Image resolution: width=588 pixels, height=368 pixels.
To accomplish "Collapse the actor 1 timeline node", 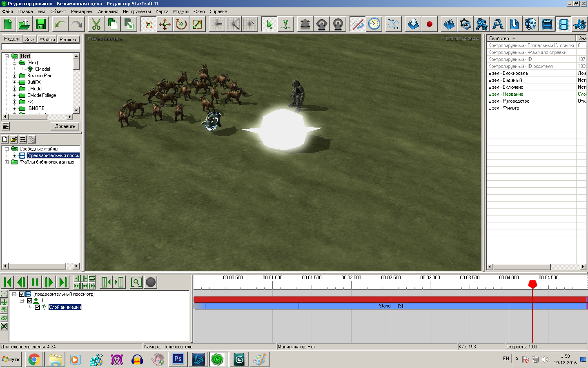I will 22,301.
